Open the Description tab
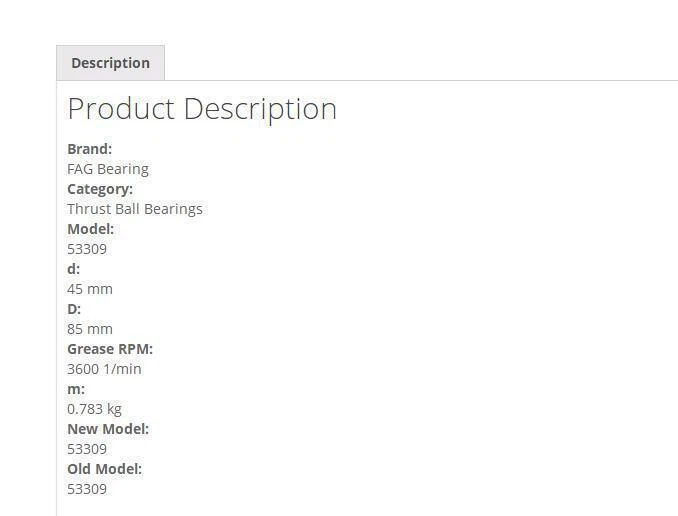Viewport: 678px width, 516px height. (x=110, y=63)
